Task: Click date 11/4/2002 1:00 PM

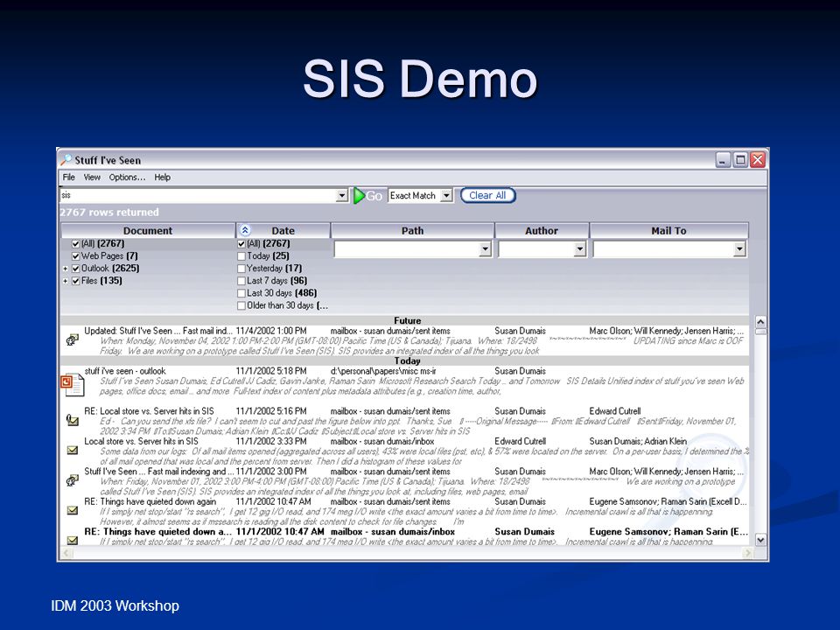Action: click(x=271, y=331)
